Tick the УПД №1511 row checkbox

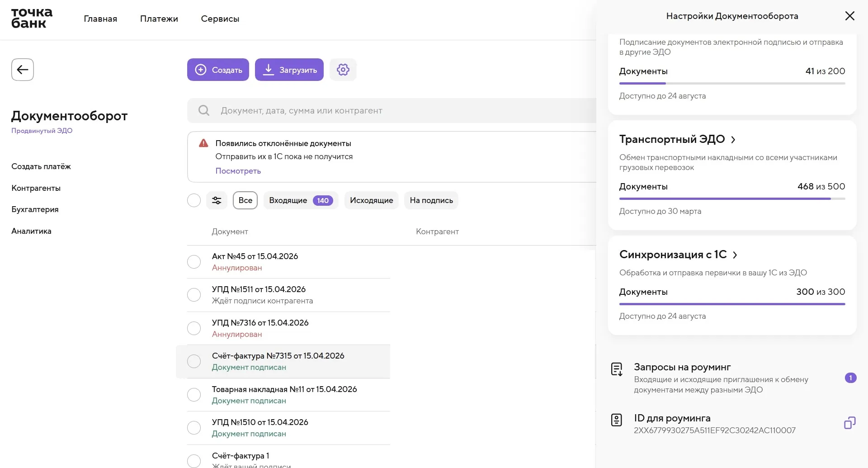click(194, 295)
